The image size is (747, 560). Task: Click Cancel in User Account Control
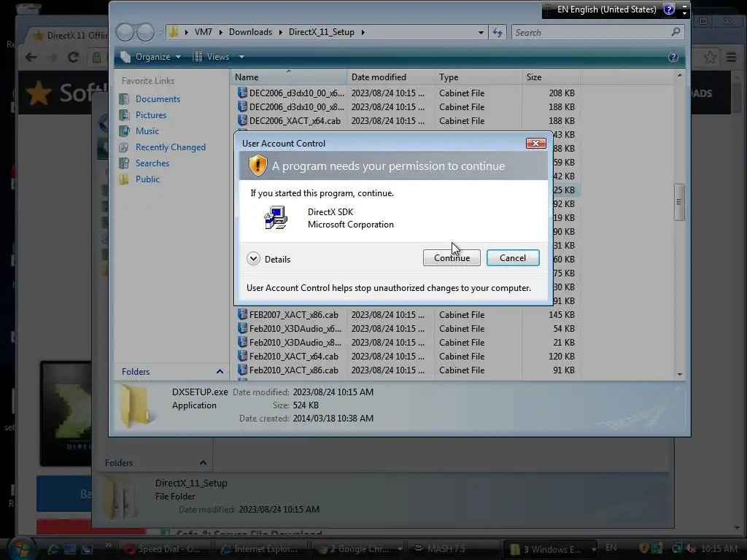click(513, 257)
